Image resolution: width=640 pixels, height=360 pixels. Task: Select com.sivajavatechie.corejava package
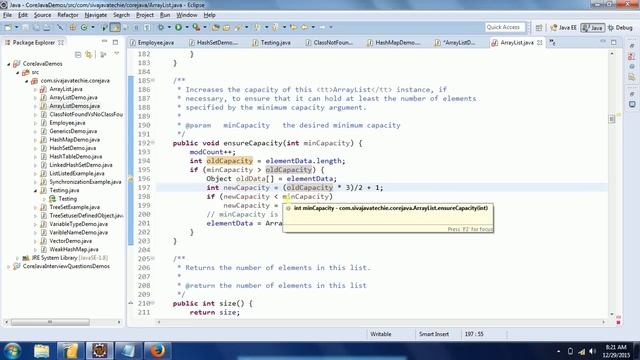click(x=75, y=81)
